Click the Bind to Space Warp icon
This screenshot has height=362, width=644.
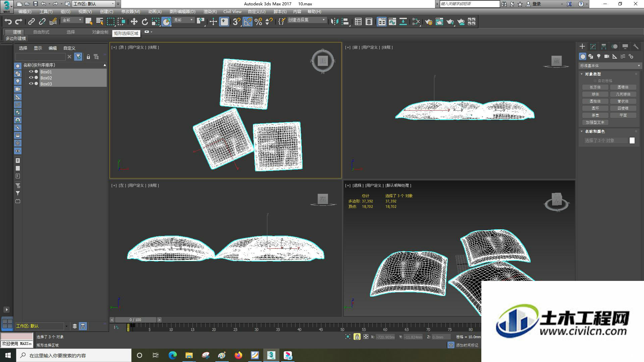[53, 22]
